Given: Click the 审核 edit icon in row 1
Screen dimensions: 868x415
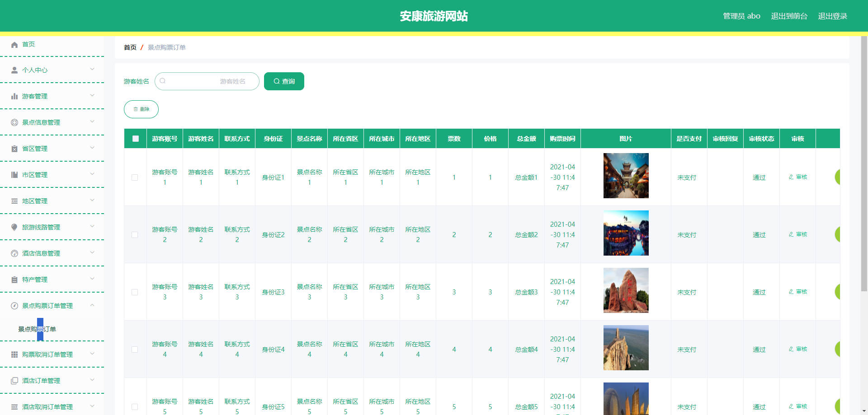Looking at the screenshot, I should coord(791,177).
